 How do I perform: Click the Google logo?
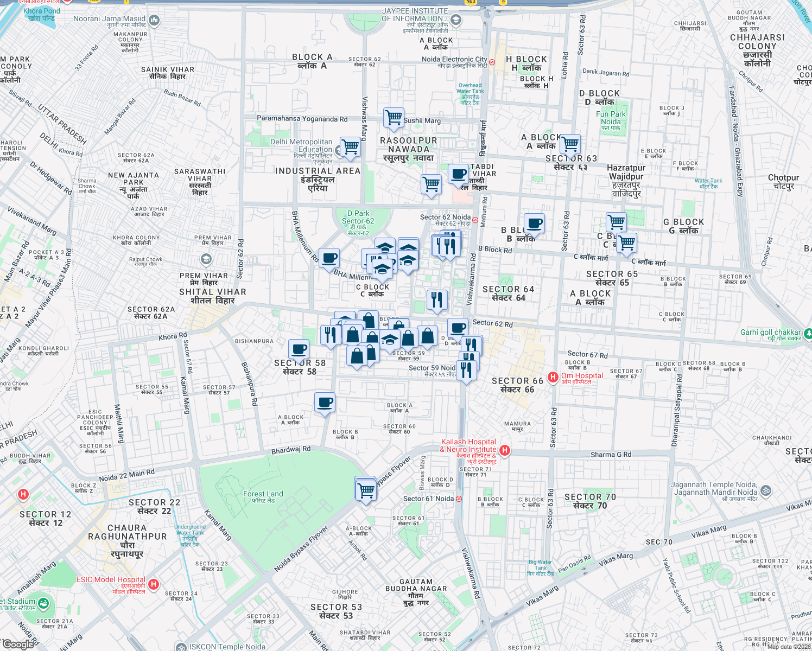[19, 643]
